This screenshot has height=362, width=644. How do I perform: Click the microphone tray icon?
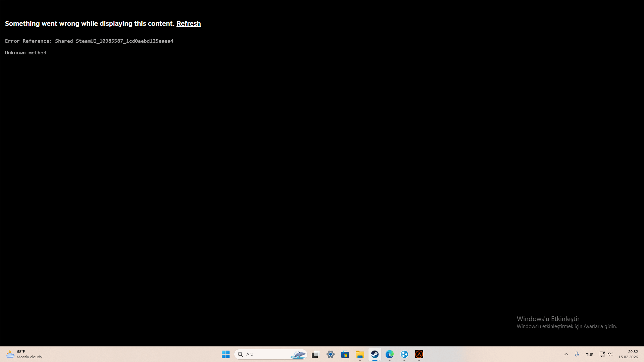tap(577, 354)
